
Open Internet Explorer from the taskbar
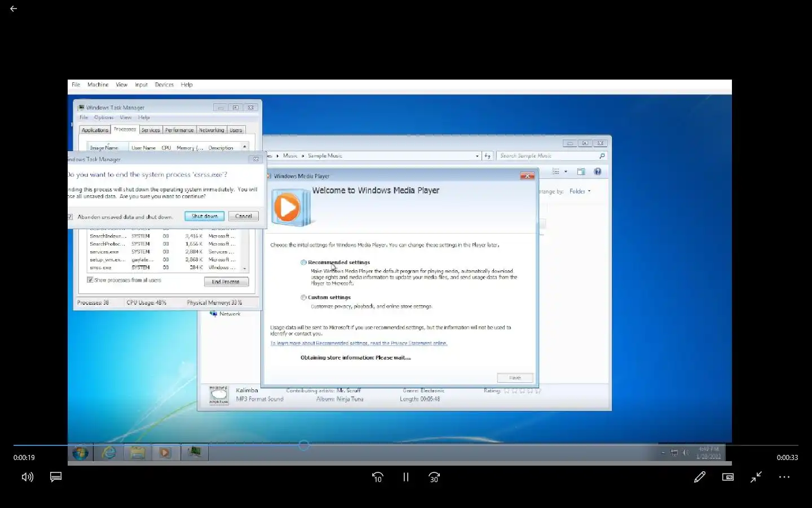tap(108, 453)
